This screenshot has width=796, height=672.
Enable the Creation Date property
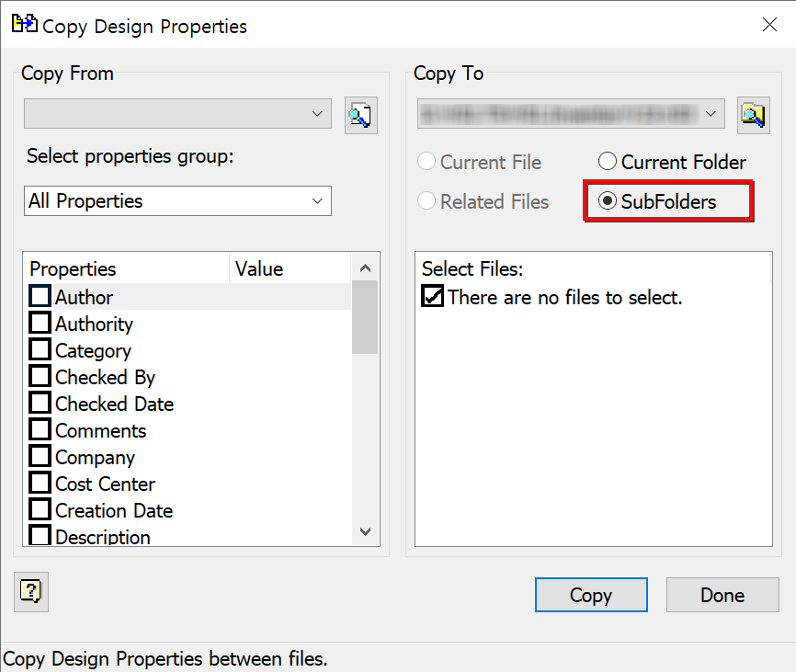click(39, 509)
